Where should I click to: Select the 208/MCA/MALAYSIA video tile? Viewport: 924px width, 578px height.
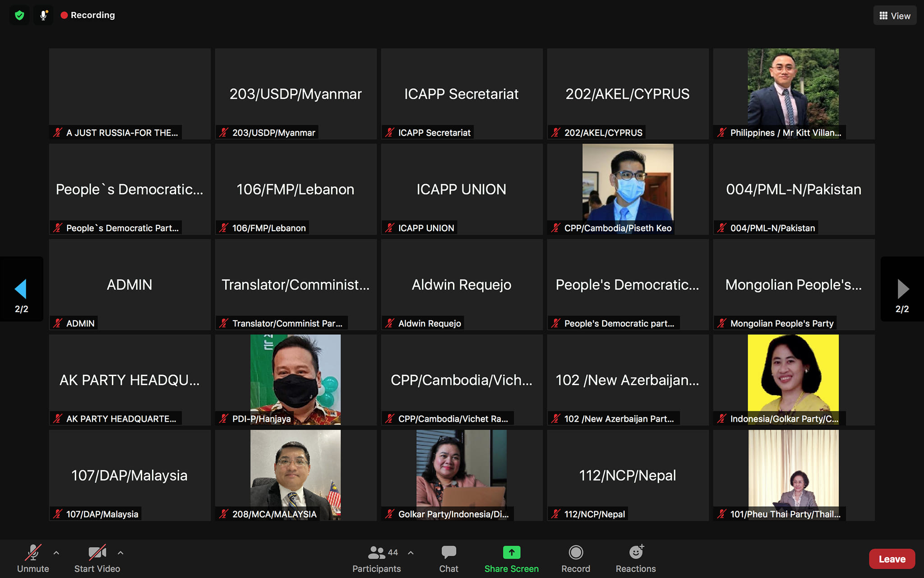click(296, 475)
